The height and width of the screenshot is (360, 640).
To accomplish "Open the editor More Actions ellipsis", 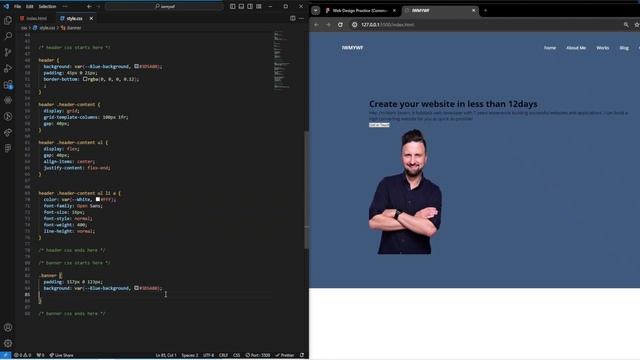I will coord(301,18).
